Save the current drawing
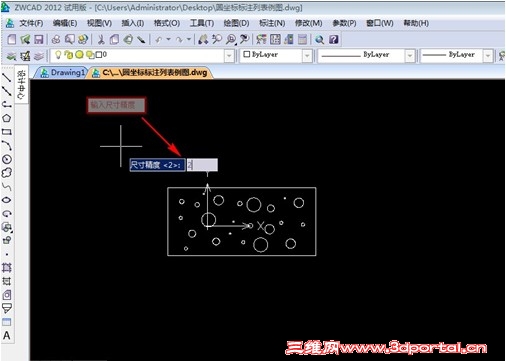Screen dimensions: 506x361 pyautogui.click(x=39, y=39)
